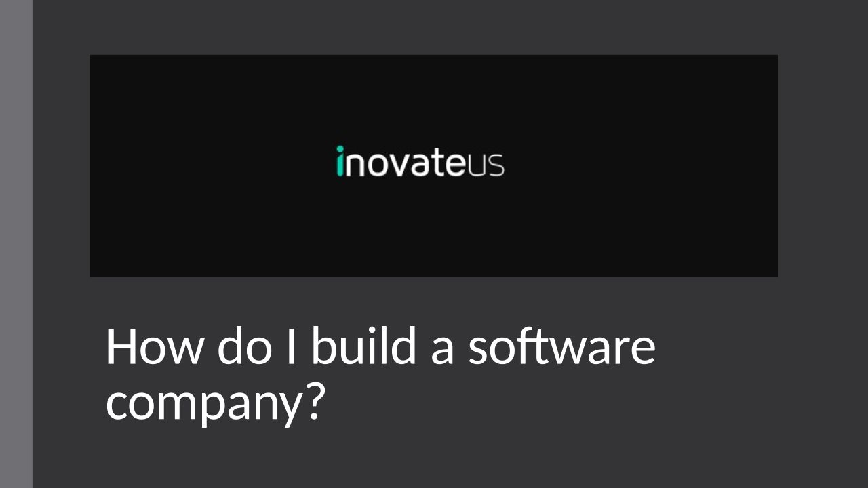This screenshot has width=868, height=488.
Task: Select the black banner image's empty left area
Action: [x=203, y=165]
